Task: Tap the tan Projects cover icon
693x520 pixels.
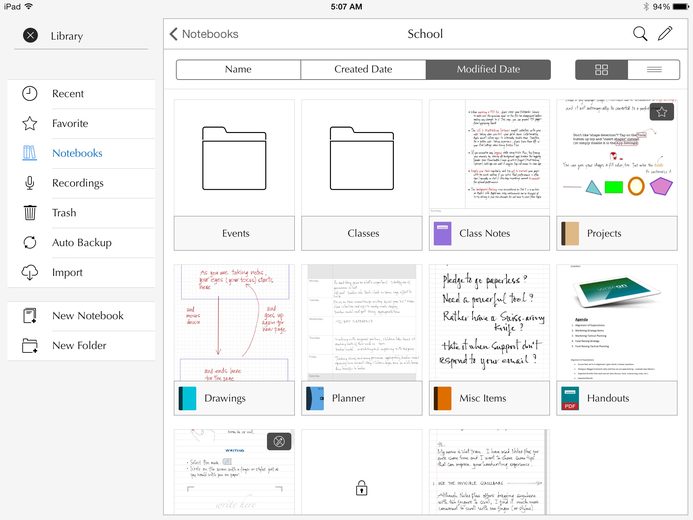Action: 570,233
